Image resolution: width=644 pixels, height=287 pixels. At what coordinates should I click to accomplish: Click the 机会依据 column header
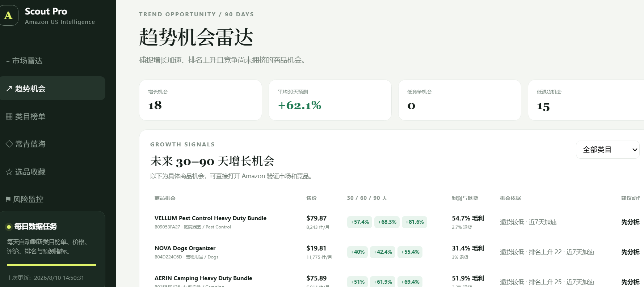tap(510, 198)
